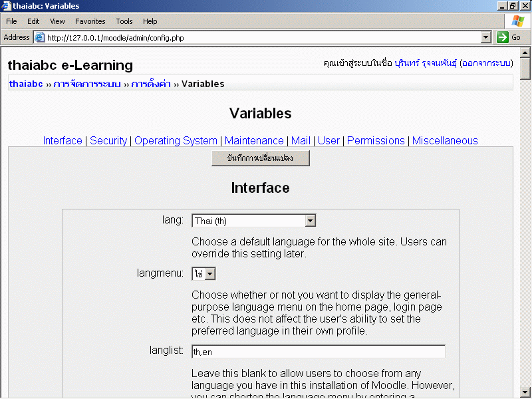Click the logout link in the header

coord(486,63)
